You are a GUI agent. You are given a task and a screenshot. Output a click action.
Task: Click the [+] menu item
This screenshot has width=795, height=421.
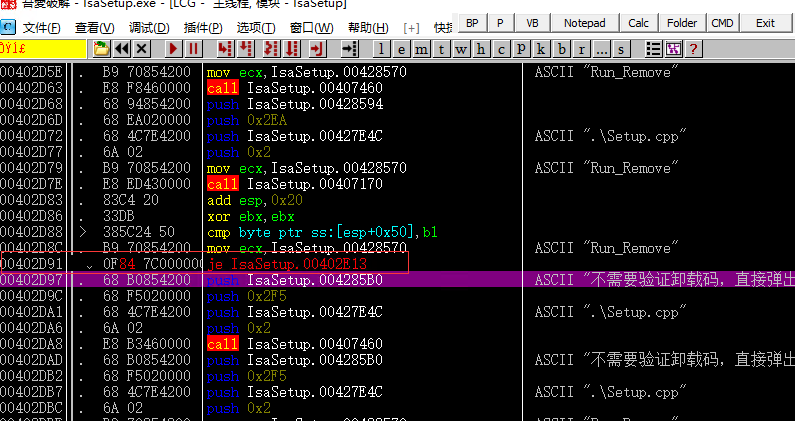tap(411, 27)
